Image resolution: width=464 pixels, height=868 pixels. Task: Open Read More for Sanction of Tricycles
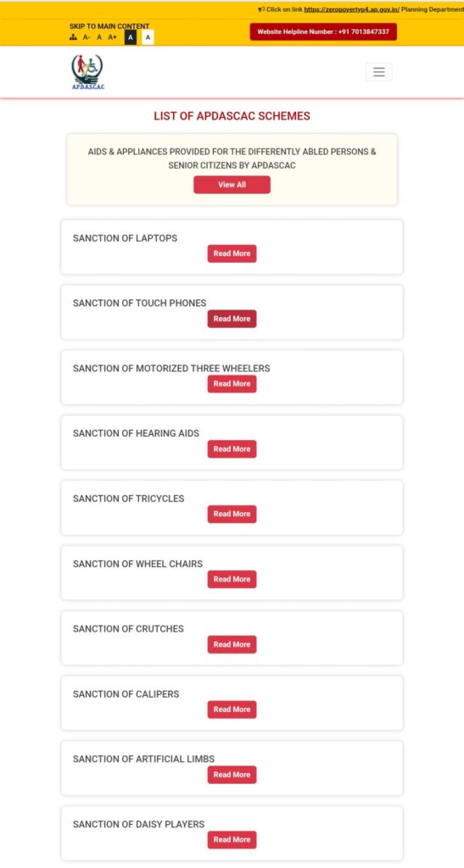[x=232, y=514]
